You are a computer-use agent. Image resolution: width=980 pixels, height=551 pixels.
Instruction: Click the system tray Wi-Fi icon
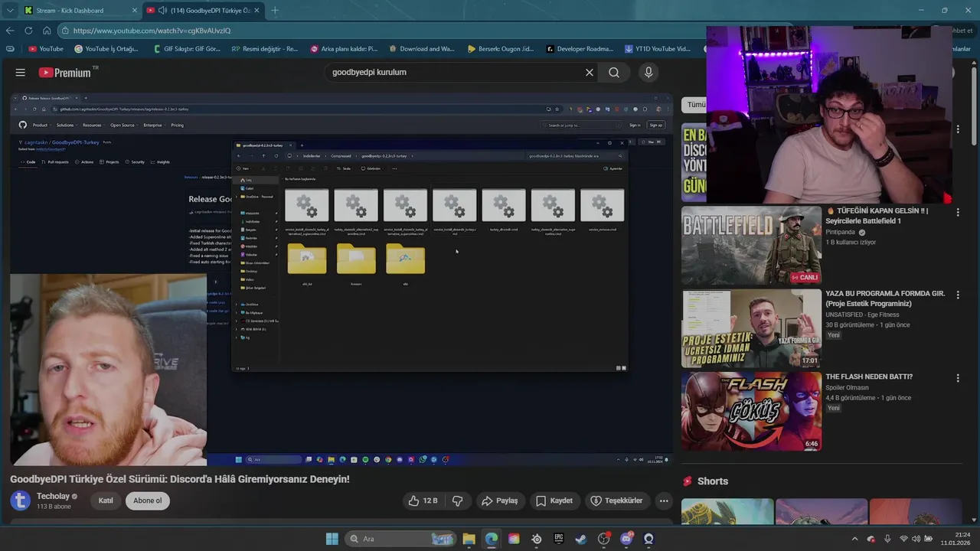click(x=904, y=539)
